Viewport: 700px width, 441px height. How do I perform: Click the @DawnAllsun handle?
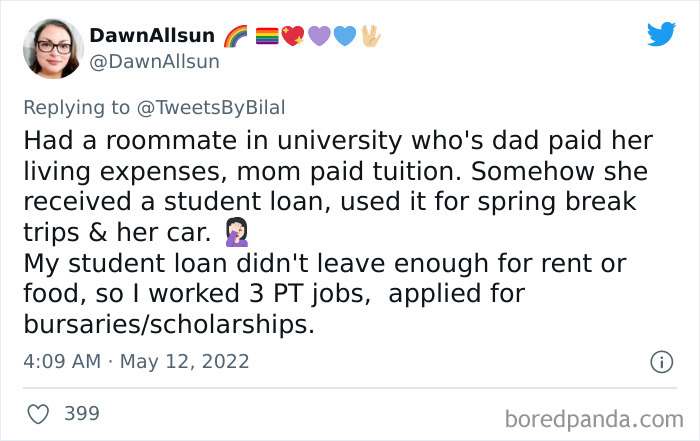155,61
